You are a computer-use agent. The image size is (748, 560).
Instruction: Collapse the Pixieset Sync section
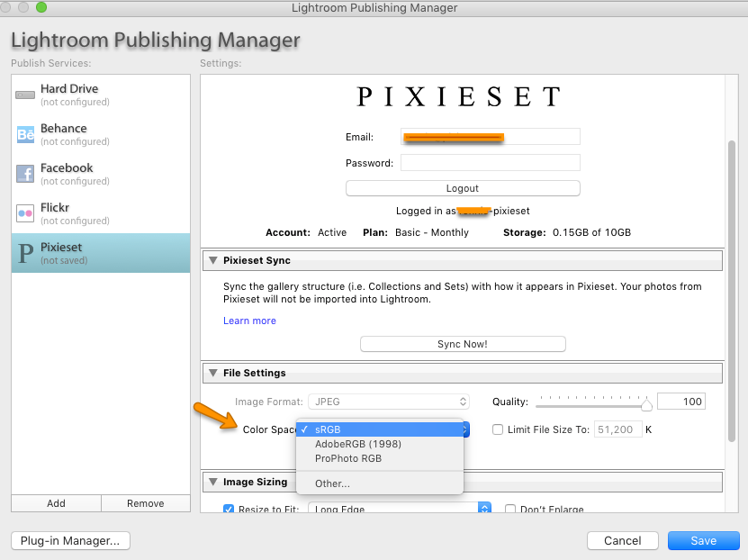(x=213, y=260)
